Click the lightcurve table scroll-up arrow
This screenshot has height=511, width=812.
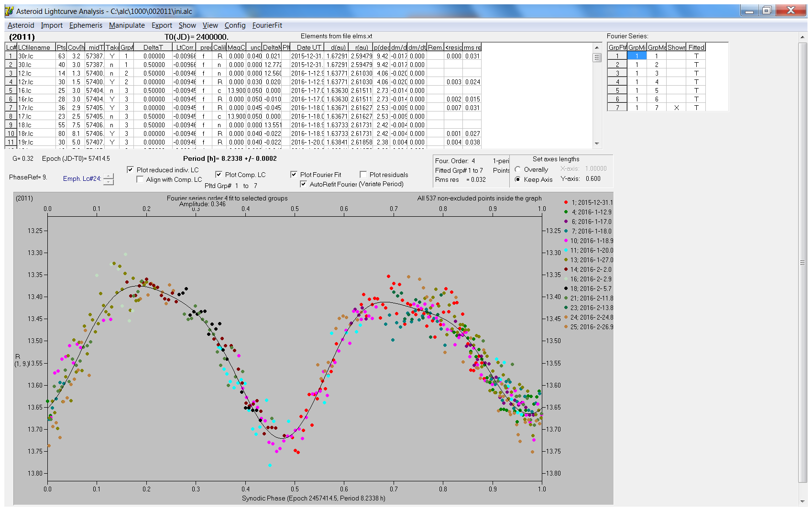597,47
